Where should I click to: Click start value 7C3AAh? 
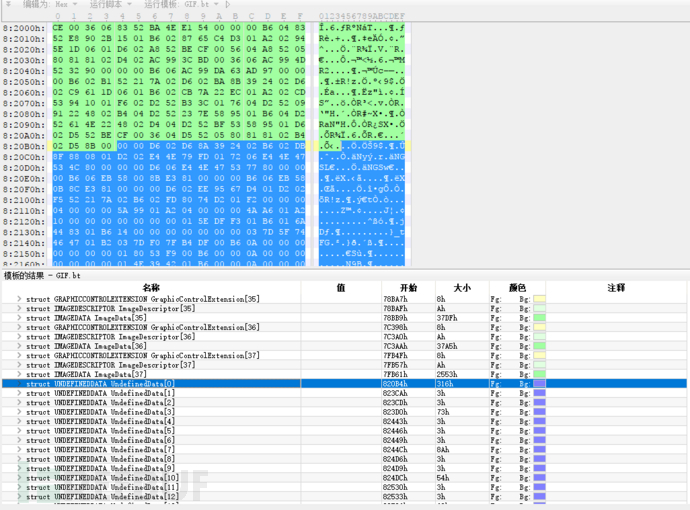396,346
